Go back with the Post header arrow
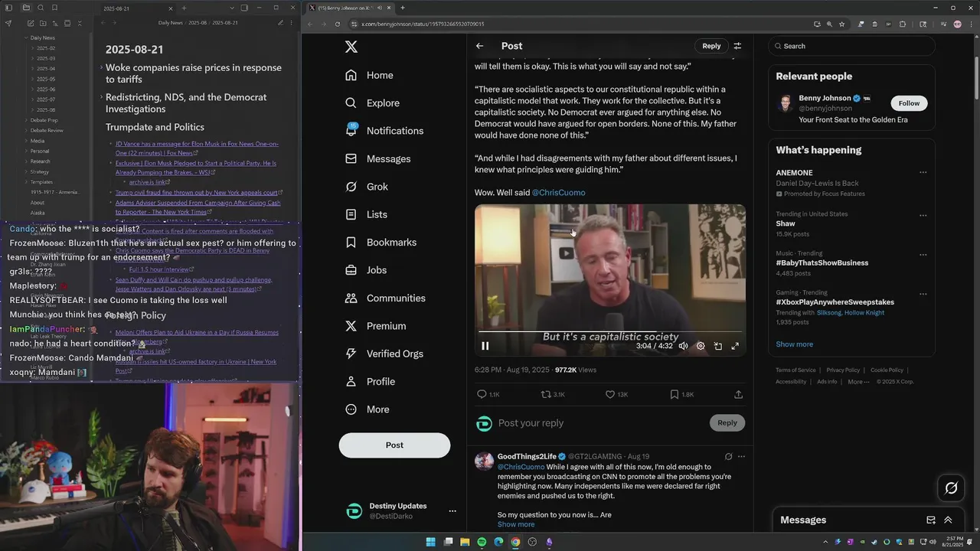Image resolution: width=980 pixels, height=551 pixels. (479, 46)
